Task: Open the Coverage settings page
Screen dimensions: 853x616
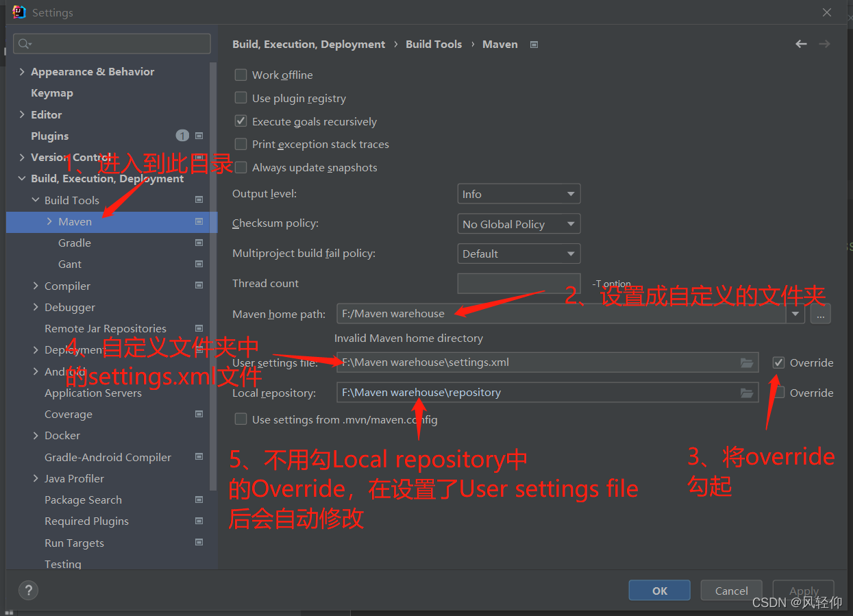Action: (x=69, y=414)
